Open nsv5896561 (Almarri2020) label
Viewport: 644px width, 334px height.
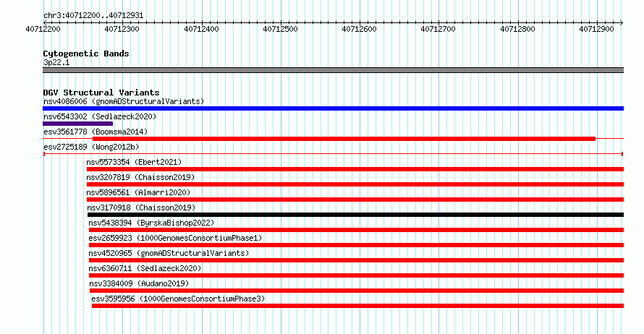pos(138,192)
